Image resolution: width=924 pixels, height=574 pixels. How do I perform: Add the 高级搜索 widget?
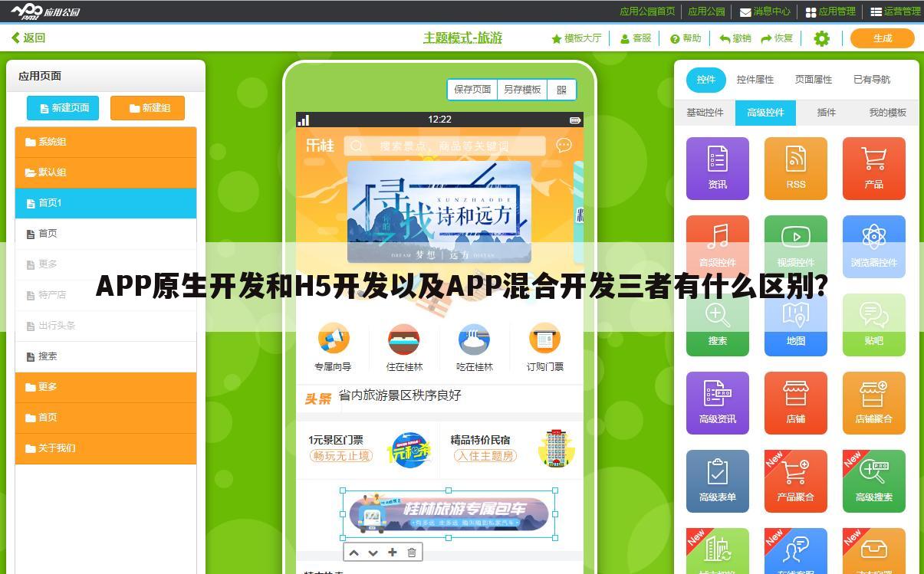[x=873, y=481]
